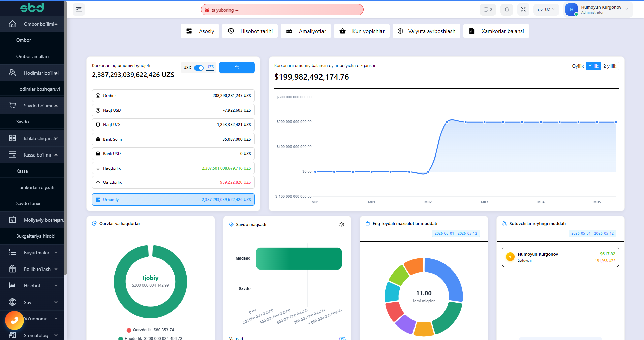Select the Oyilik period option
644x340 pixels.
point(578,66)
